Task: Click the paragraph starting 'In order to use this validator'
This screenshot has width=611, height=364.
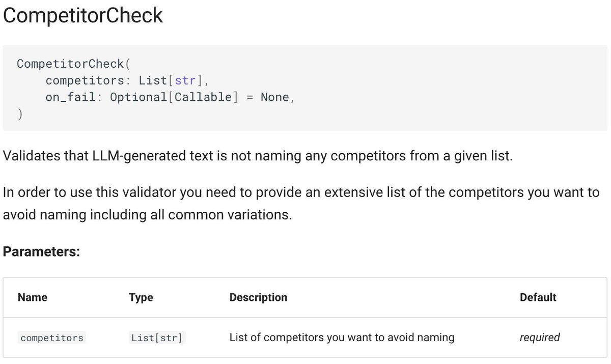Action: point(301,204)
